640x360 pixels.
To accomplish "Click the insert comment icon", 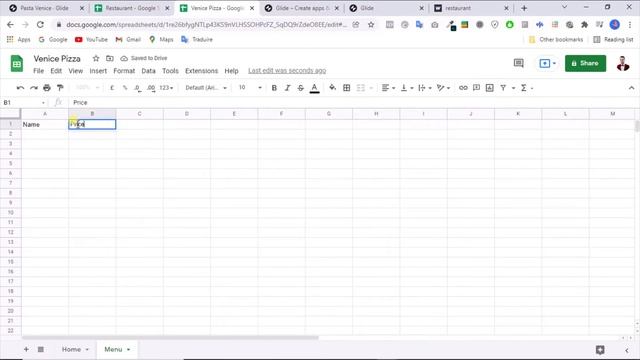I will coord(476,88).
